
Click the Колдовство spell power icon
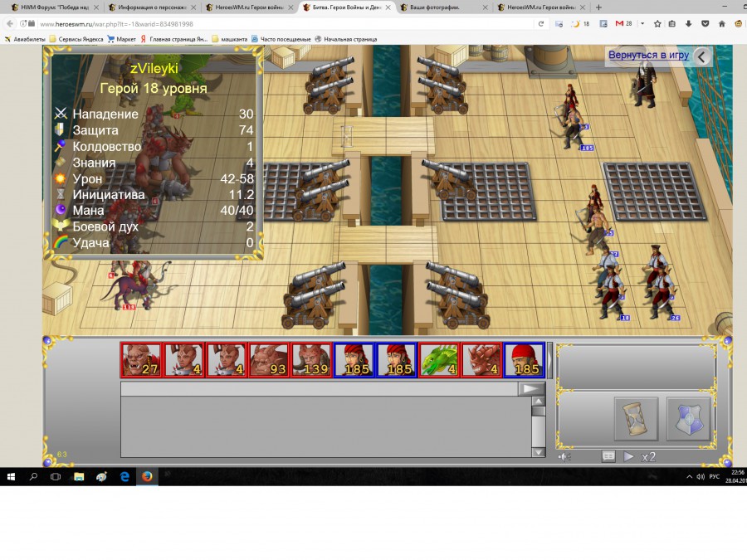click(x=60, y=146)
